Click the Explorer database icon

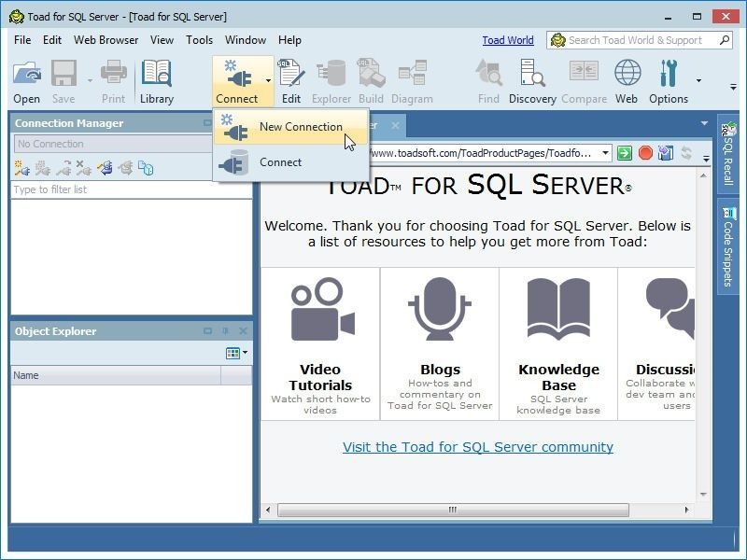[331, 74]
